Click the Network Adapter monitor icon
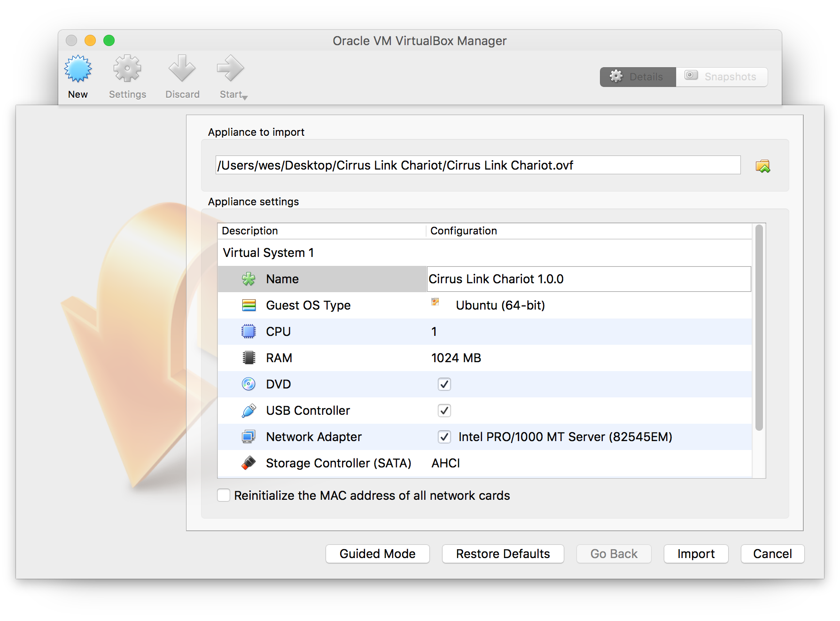Screen dimensions: 840x621 (249, 437)
